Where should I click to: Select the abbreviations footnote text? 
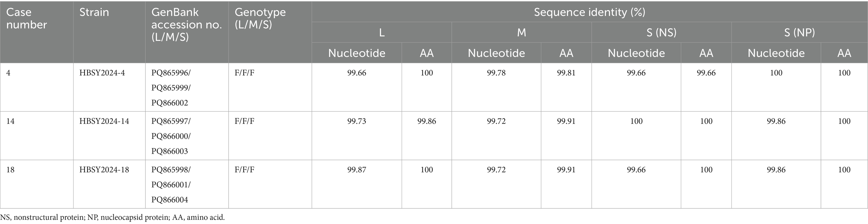tap(112, 217)
